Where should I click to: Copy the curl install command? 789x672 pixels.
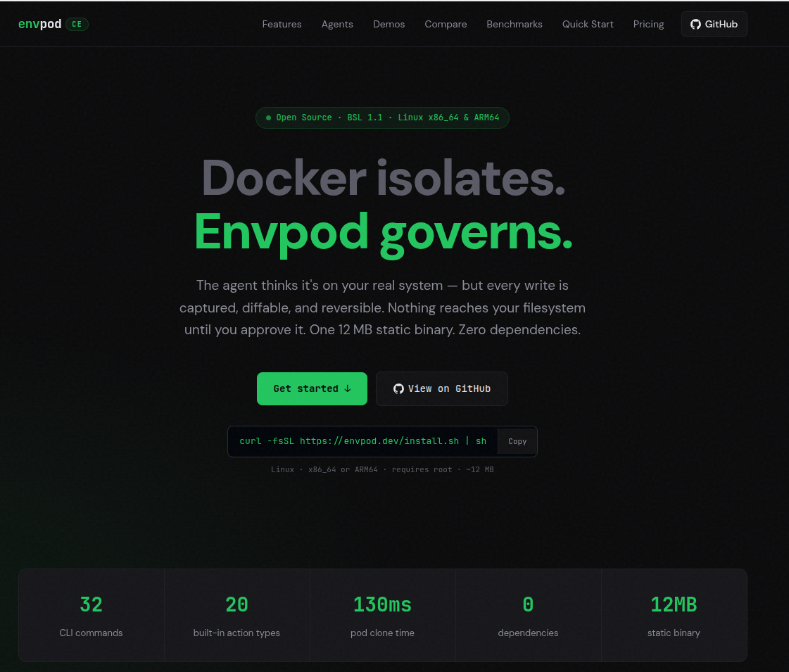(x=517, y=441)
